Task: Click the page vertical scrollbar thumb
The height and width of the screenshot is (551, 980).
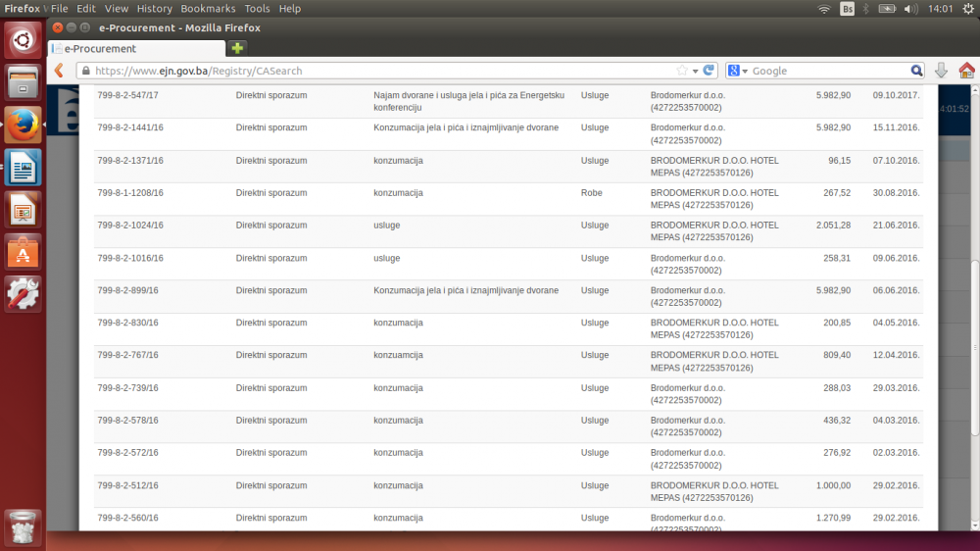Action: coord(974,347)
